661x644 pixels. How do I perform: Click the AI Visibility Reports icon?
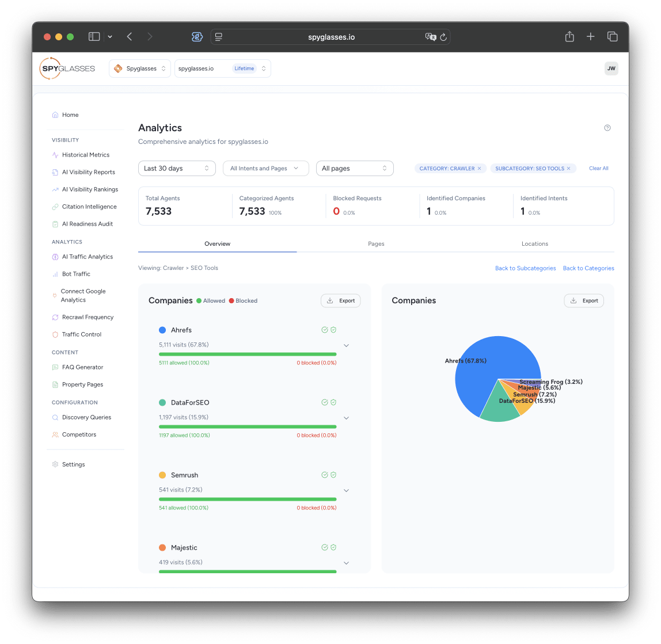point(55,172)
